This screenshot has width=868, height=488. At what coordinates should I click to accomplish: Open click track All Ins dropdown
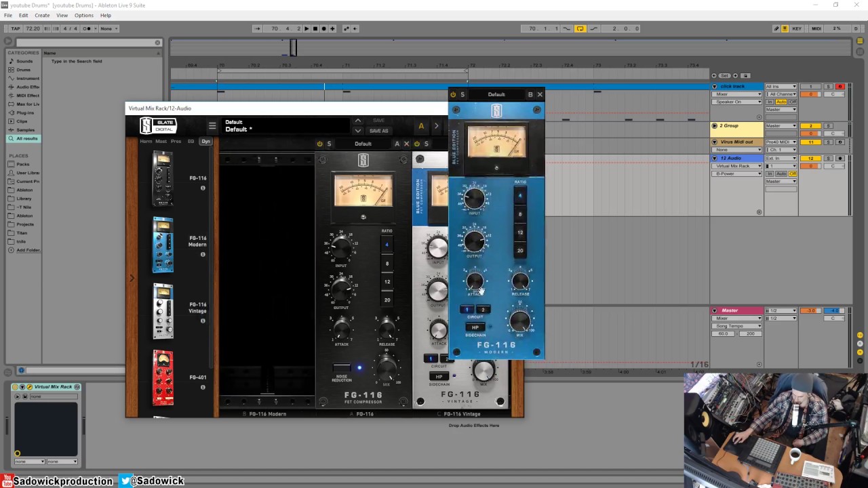781,87
